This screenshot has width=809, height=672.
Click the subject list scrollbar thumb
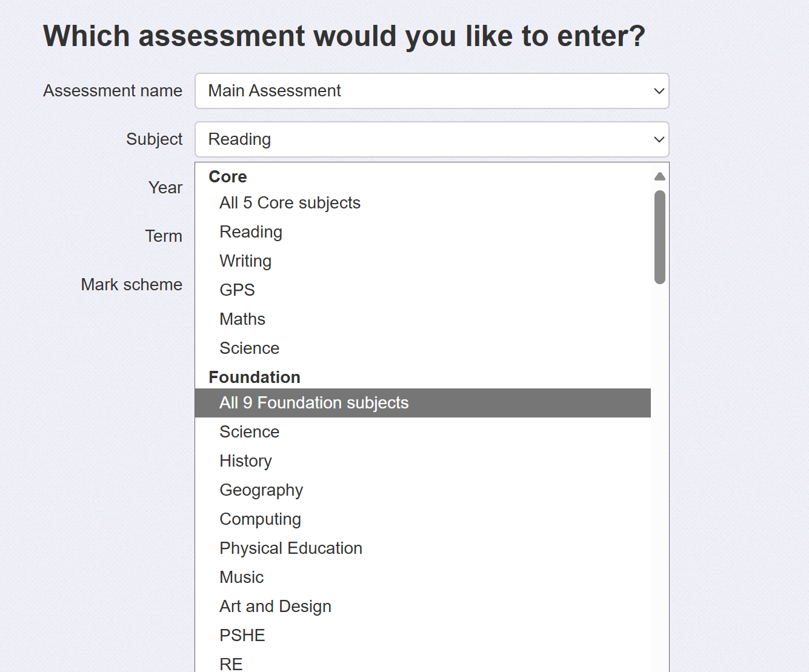point(660,237)
